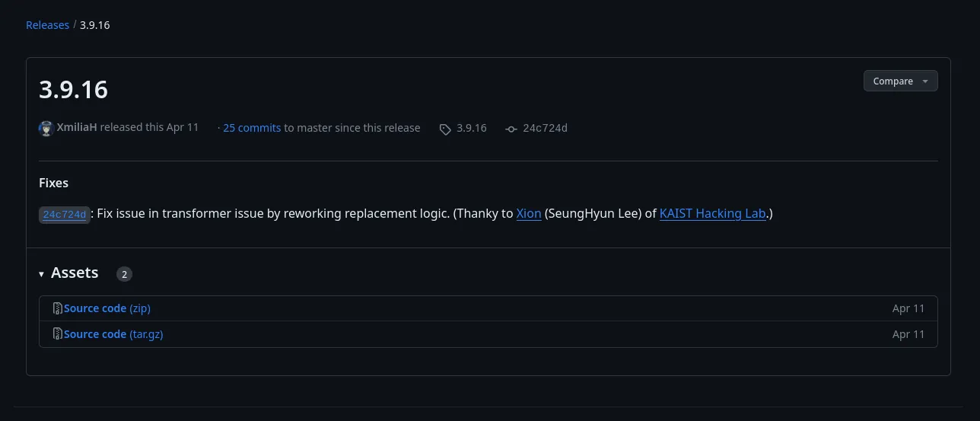The image size is (980, 421).
Task: Click the Assets count badge
Action: [x=125, y=274]
